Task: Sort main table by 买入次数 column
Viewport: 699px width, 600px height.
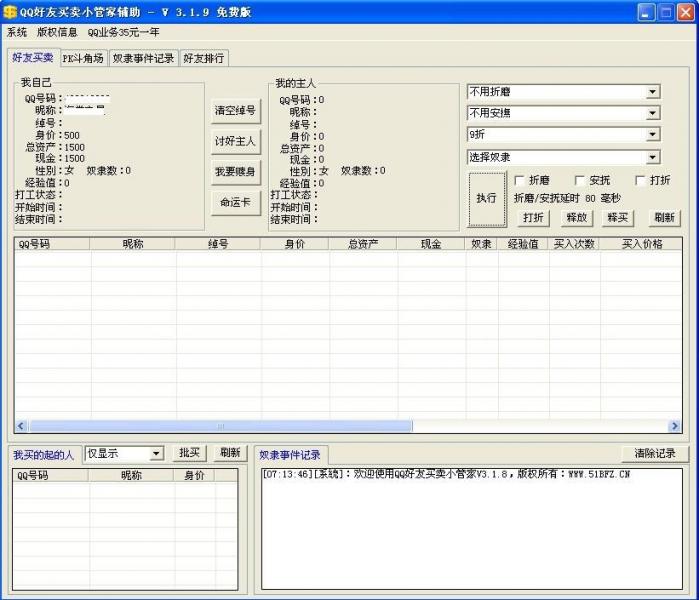Action: point(574,244)
